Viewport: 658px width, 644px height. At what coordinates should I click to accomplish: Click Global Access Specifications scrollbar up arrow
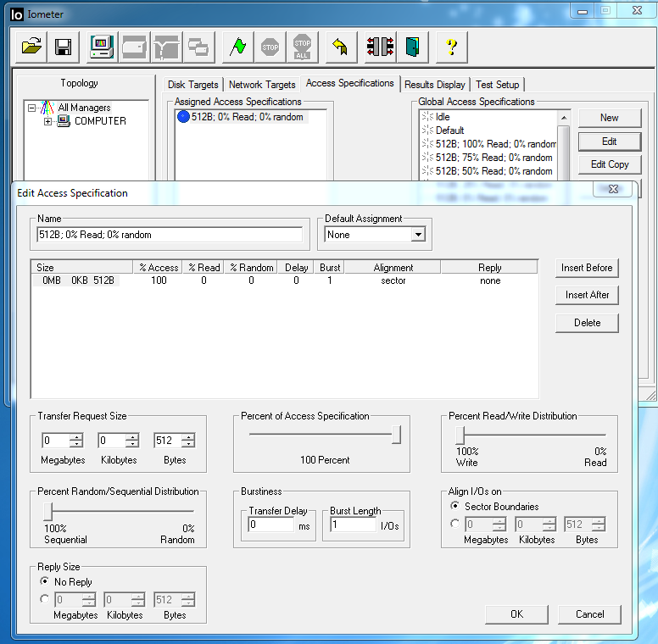564,118
